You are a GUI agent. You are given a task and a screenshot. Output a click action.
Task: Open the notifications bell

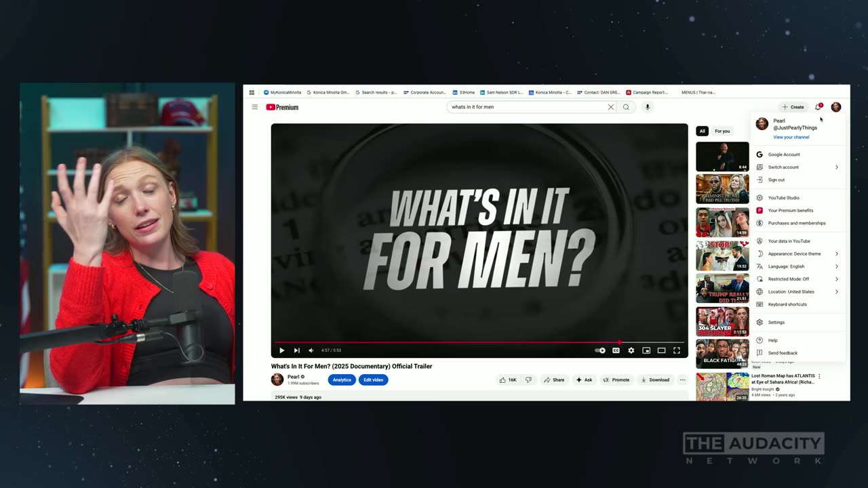point(818,107)
